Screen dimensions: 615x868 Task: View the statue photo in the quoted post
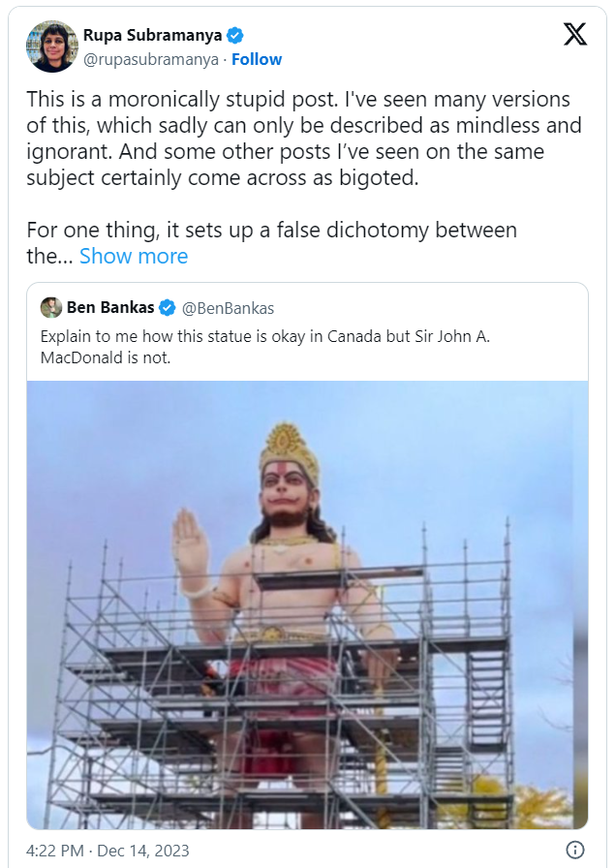307,604
